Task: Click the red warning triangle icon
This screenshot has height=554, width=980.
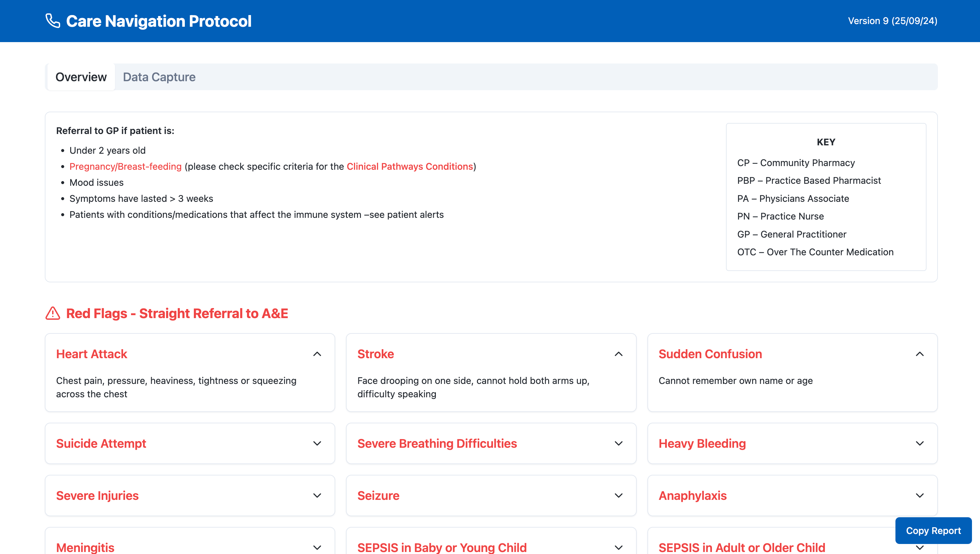Action: click(x=52, y=313)
